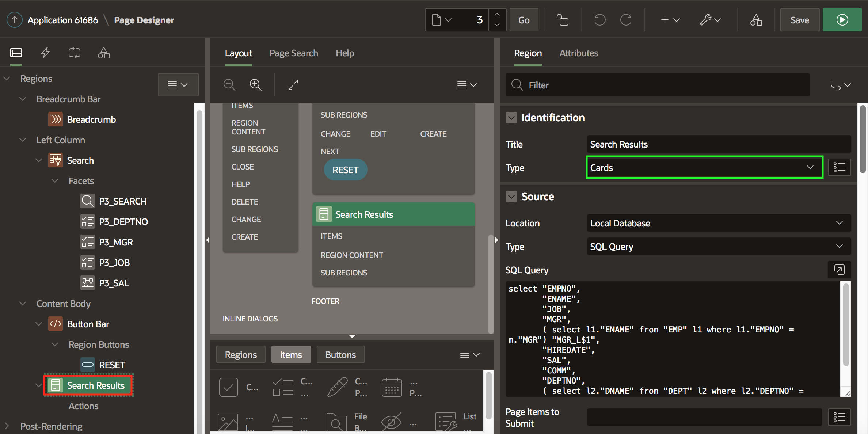Image resolution: width=868 pixels, height=434 pixels.
Task: Open the region Type Cards dropdown
Action: tap(704, 168)
